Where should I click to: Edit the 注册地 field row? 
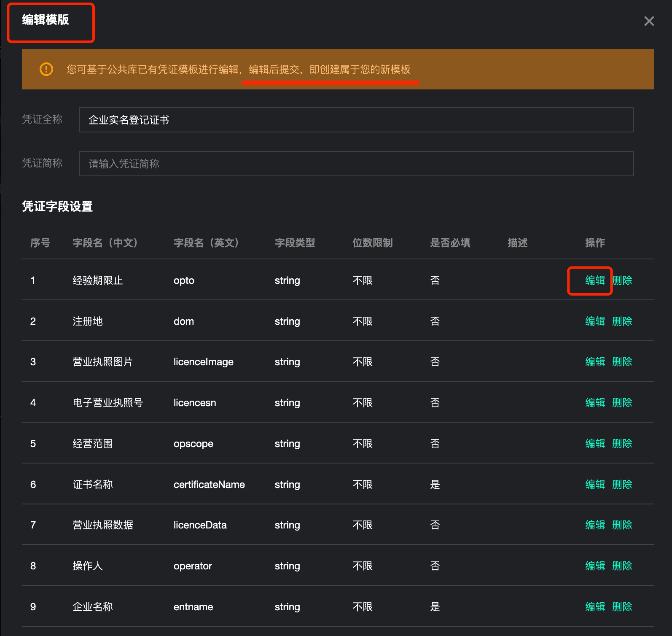[x=595, y=321]
